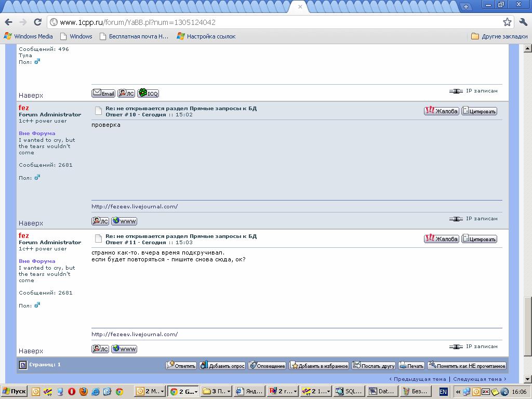Click the Ответить reply button
532x399 pixels.
click(181, 366)
